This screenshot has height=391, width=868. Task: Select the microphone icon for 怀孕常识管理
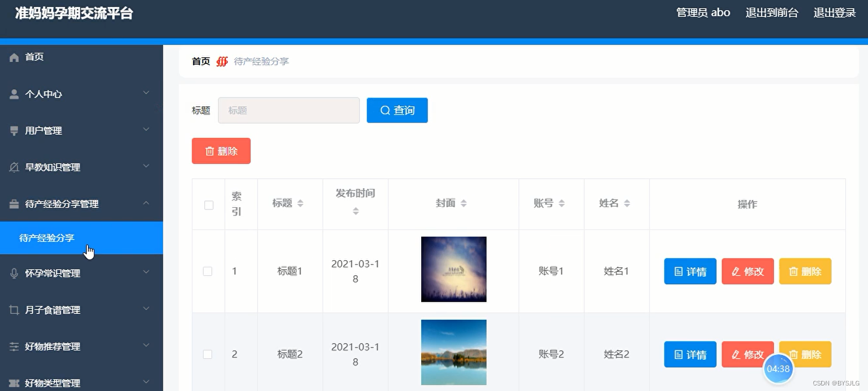[13, 273]
